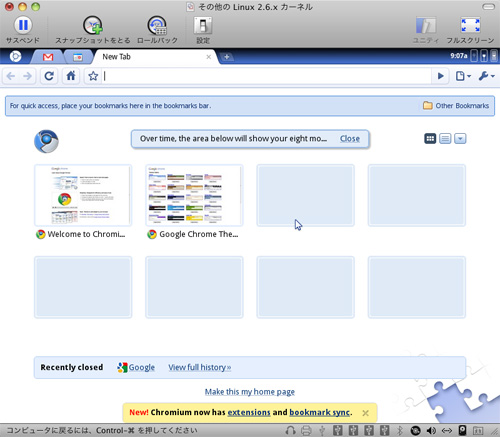Switch to thumbnail grid view

[430, 138]
